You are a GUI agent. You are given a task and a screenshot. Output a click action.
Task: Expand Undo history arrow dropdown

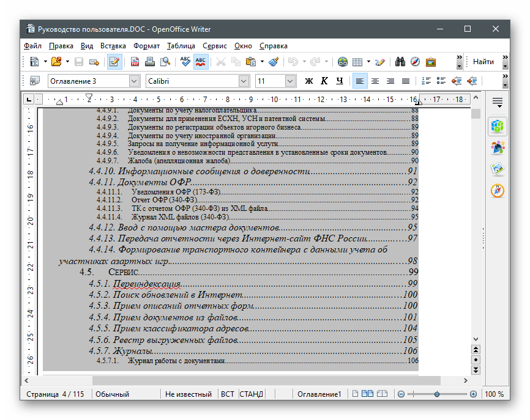click(304, 62)
